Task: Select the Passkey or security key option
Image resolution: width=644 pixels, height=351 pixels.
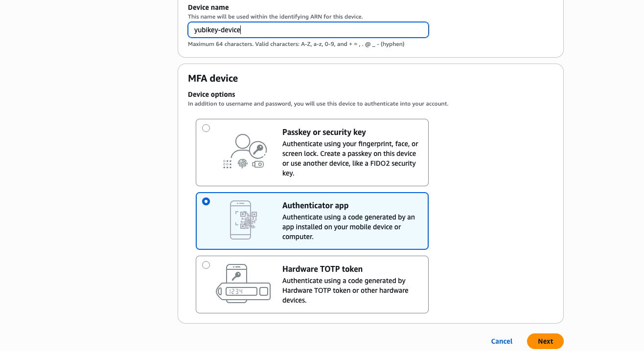Action: coord(206,128)
